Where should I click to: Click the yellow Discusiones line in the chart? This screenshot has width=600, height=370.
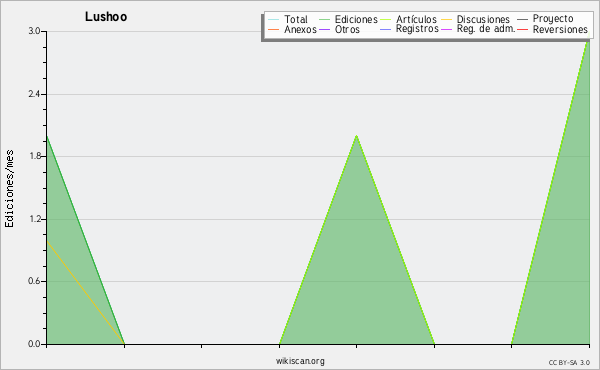point(85,292)
